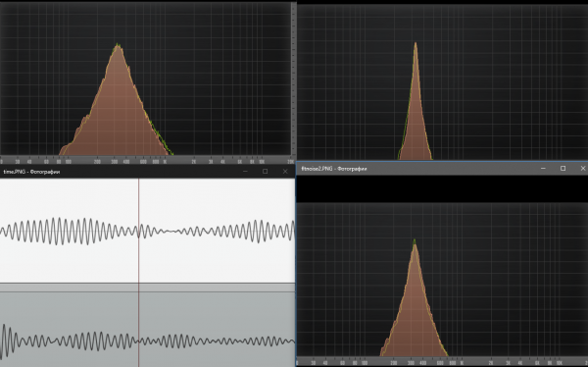588x367 pixels.
Task: Maximize the time.PNG Photos window
Action: 266,172
